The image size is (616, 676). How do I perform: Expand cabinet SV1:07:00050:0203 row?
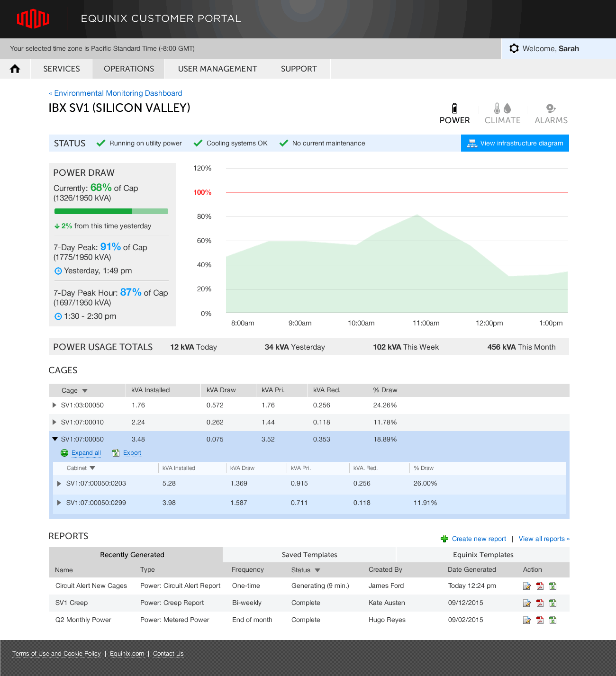59,483
